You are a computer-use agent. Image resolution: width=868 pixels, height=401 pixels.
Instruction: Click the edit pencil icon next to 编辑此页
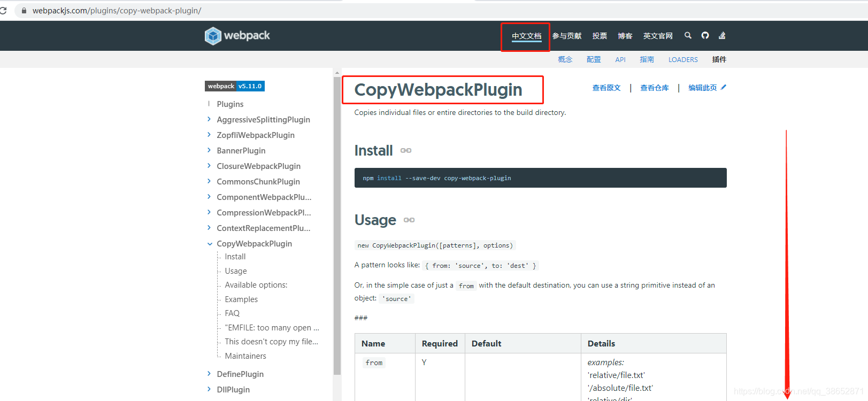[724, 87]
